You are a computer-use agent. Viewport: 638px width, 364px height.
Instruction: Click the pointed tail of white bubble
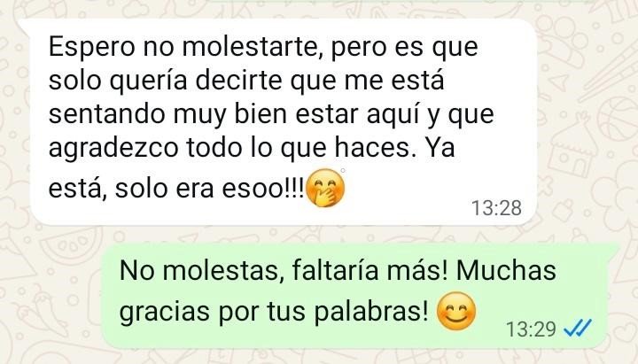coord(25,24)
